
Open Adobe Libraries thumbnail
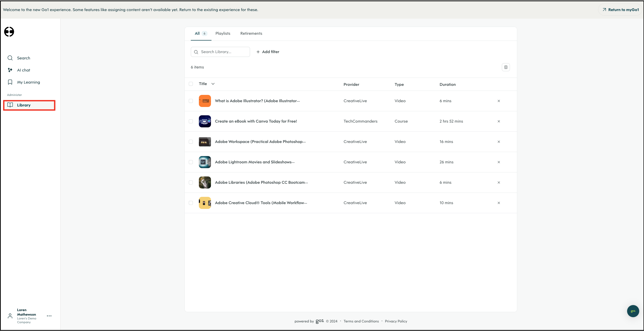coord(205,182)
